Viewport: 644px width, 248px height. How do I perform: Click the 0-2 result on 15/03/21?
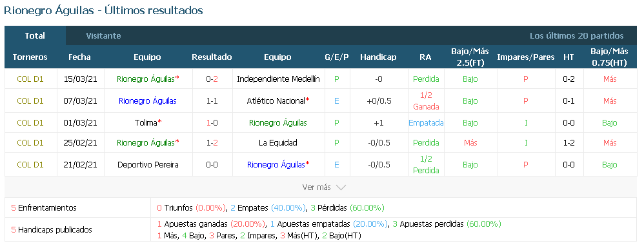[x=212, y=79]
